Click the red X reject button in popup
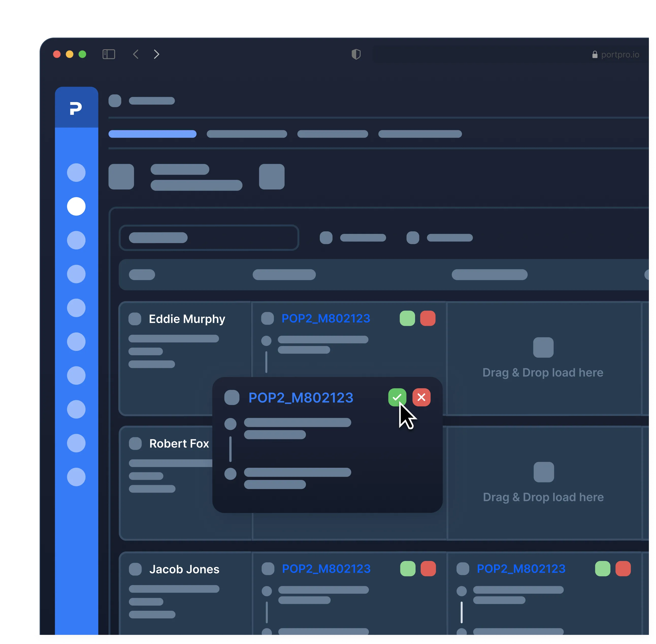This screenshot has width=656, height=644. [421, 397]
